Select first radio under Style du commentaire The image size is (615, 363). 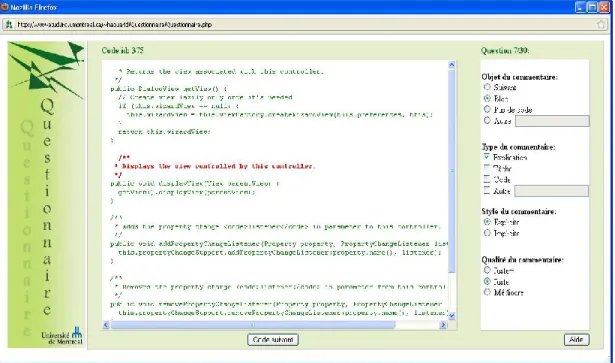(487, 221)
